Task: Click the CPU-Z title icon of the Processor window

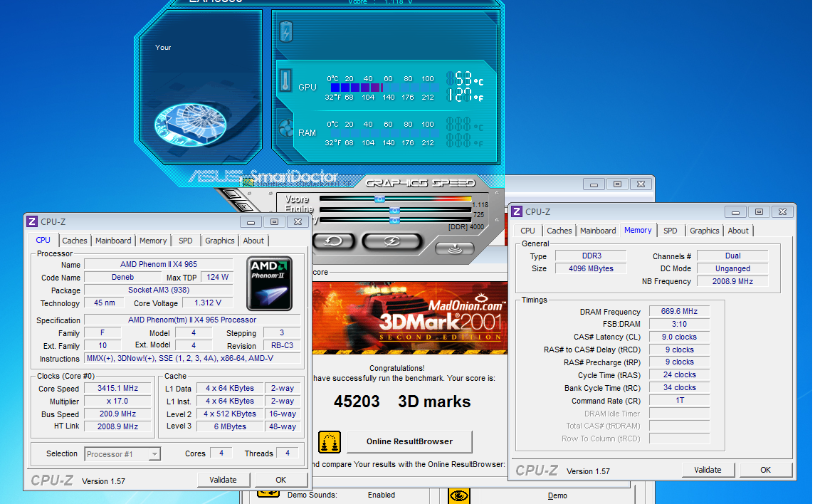Action: [32, 221]
